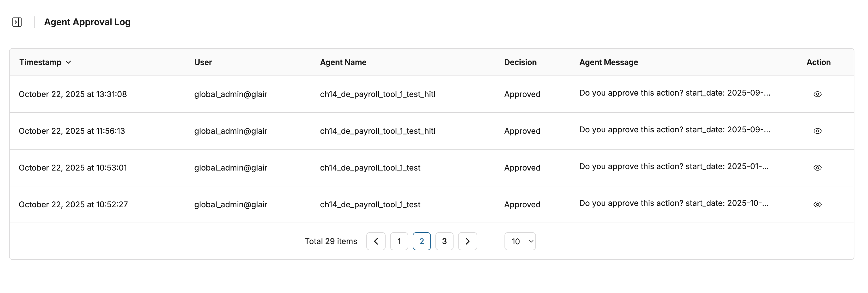The height and width of the screenshot is (293, 868).
Task: Expand the sidebar panel icon
Action: [17, 22]
